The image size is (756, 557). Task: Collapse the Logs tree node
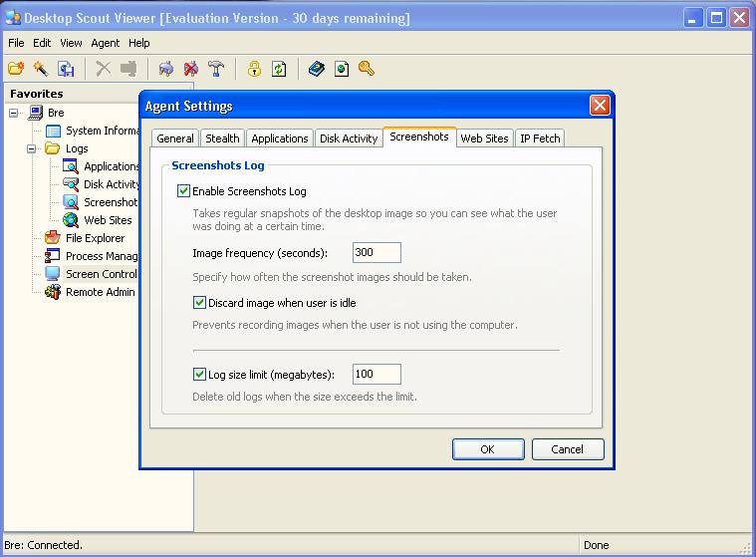pos(31,148)
